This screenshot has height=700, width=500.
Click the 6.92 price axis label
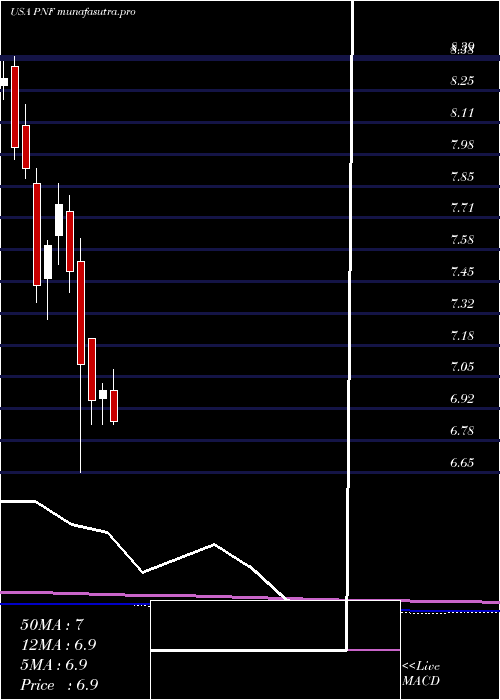[462, 399]
